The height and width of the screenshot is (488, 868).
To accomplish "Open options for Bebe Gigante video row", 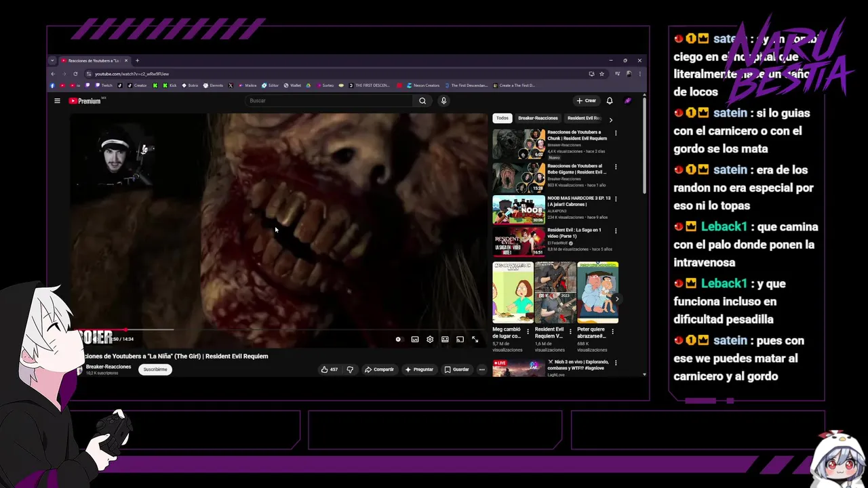I will pyautogui.click(x=616, y=167).
